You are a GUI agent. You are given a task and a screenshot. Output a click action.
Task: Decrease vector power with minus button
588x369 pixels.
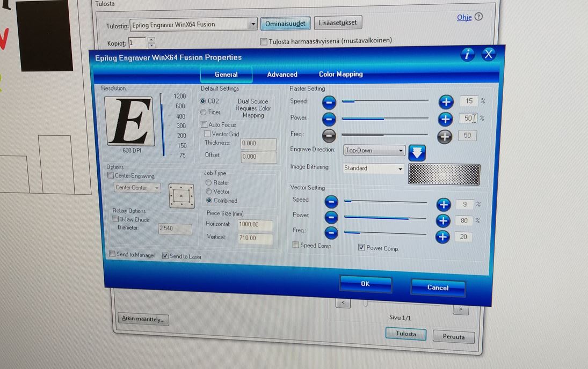click(x=331, y=217)
